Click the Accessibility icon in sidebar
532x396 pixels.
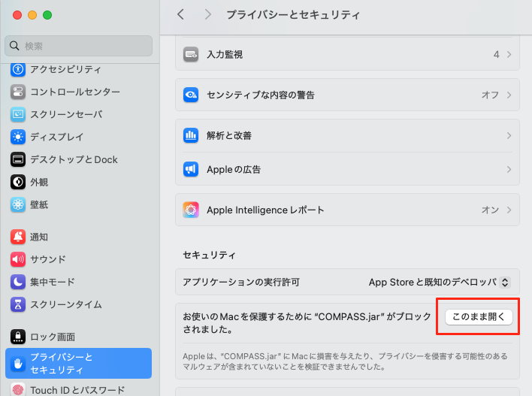pos(18,70)
